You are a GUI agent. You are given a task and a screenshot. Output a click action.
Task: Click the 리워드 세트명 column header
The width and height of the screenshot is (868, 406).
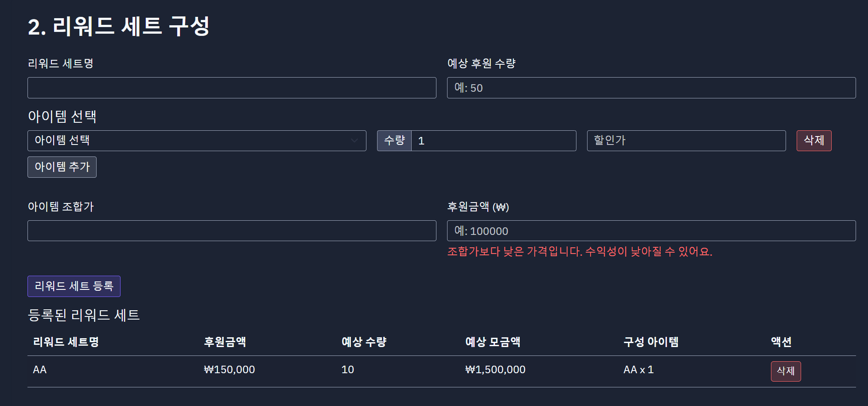click(66, 342)
